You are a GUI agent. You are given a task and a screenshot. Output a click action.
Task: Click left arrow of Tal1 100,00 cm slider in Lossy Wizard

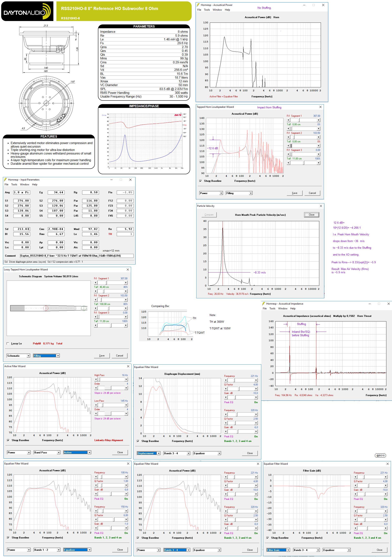[x=96, y=308]
